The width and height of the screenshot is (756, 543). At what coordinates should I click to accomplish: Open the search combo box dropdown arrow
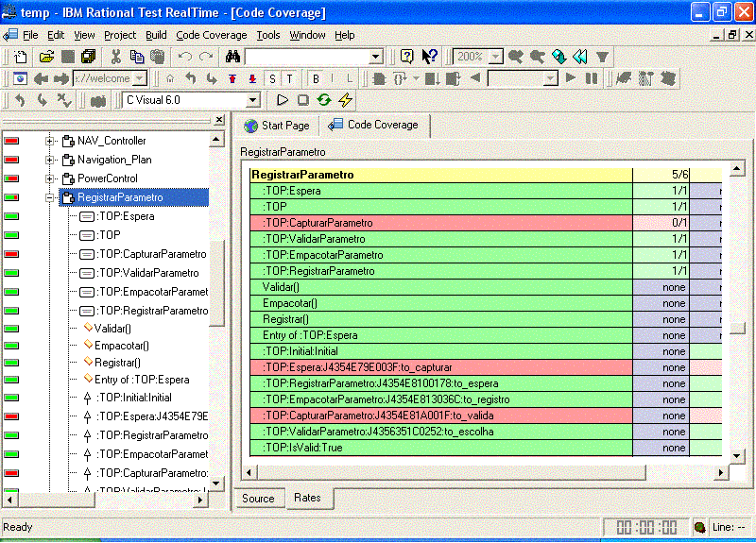click(376, 57)
